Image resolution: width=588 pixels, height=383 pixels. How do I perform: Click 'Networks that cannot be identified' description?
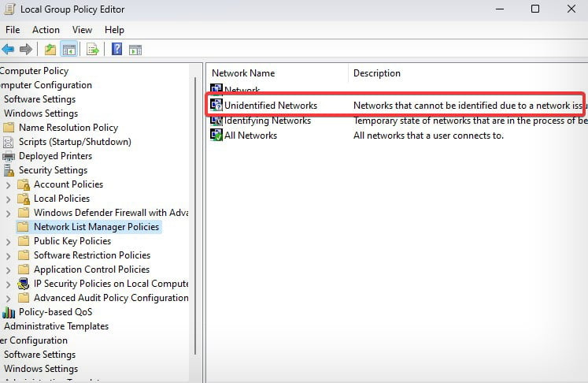(470, 106)
